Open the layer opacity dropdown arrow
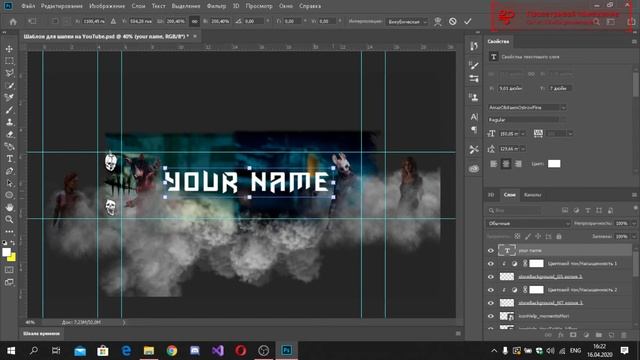 pyautogui.click(x=633, y=223)
